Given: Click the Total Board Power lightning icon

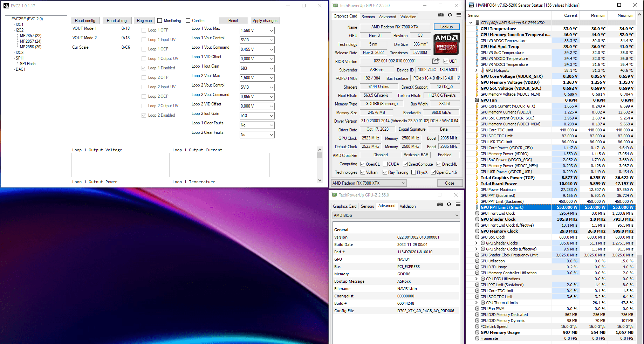Looking at the screenshot, I should tap(477, 184).
